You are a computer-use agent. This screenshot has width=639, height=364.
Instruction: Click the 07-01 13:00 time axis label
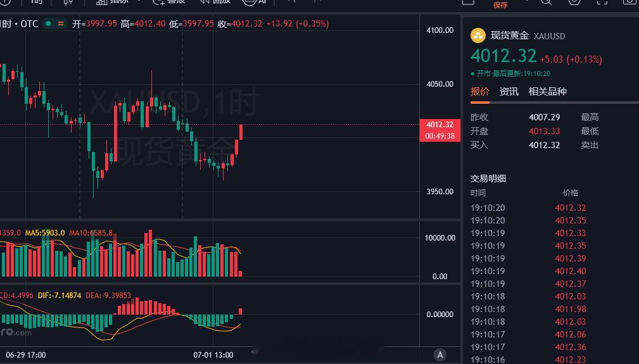[x=213, y=355]
